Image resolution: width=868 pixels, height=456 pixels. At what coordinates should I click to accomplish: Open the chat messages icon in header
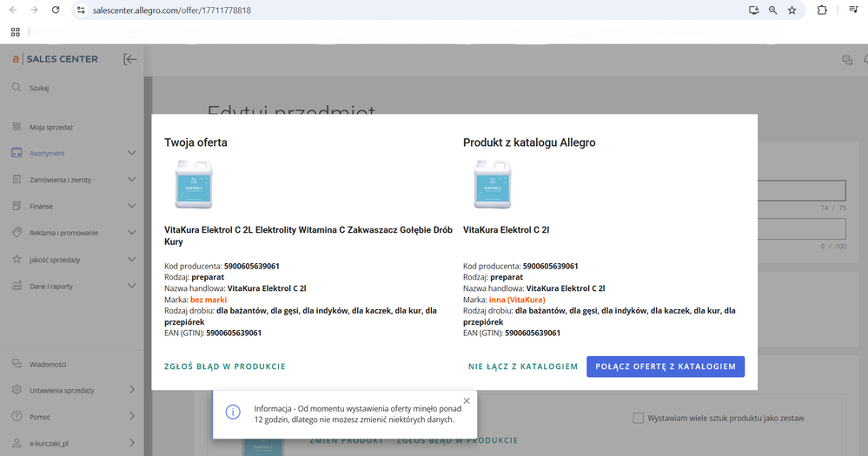(x=846, y=60)
